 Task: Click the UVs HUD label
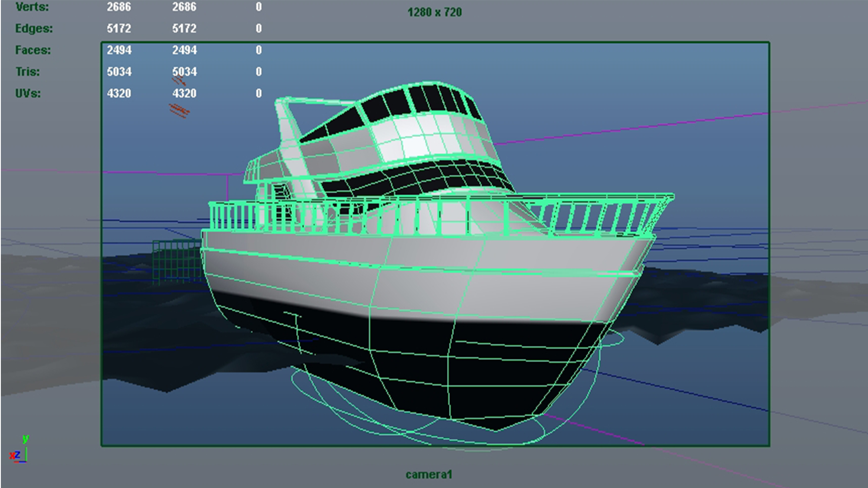(x=28, y=94)
